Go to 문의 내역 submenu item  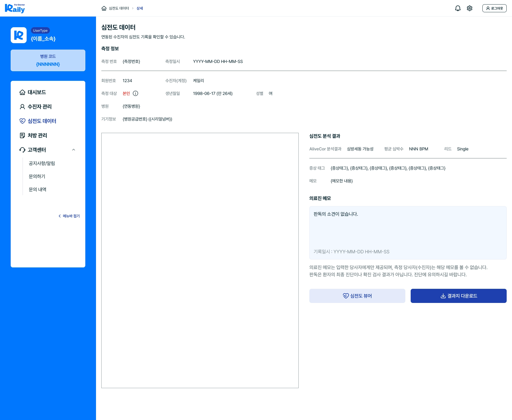[38, 189]
